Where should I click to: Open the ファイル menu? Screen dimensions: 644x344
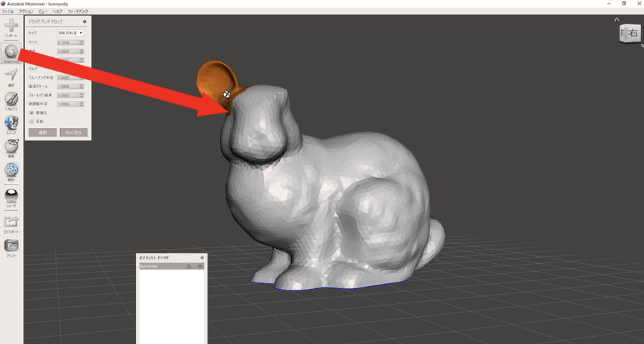[x=8, y=11]
